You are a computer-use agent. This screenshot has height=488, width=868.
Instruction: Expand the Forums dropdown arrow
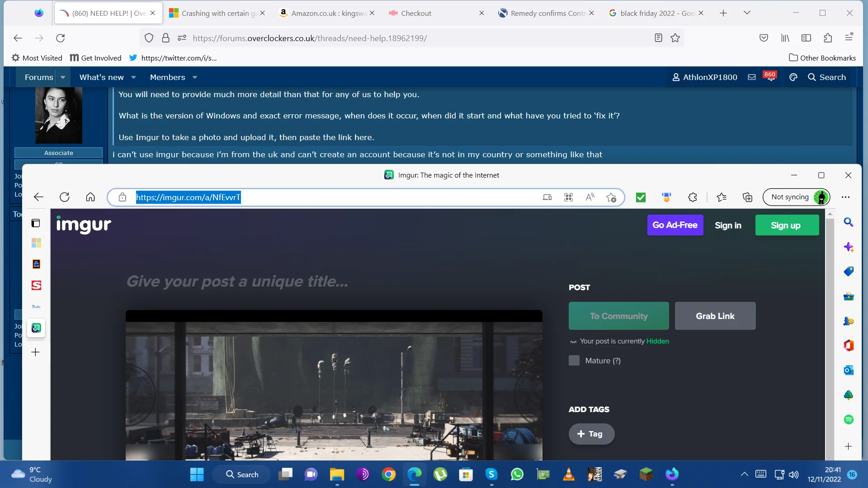coord(63,77)
